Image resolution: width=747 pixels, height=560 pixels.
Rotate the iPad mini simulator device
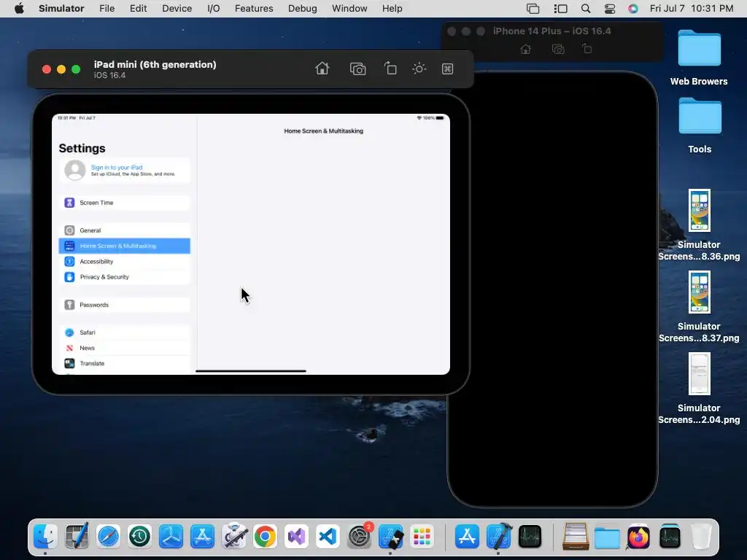[390, 69]
